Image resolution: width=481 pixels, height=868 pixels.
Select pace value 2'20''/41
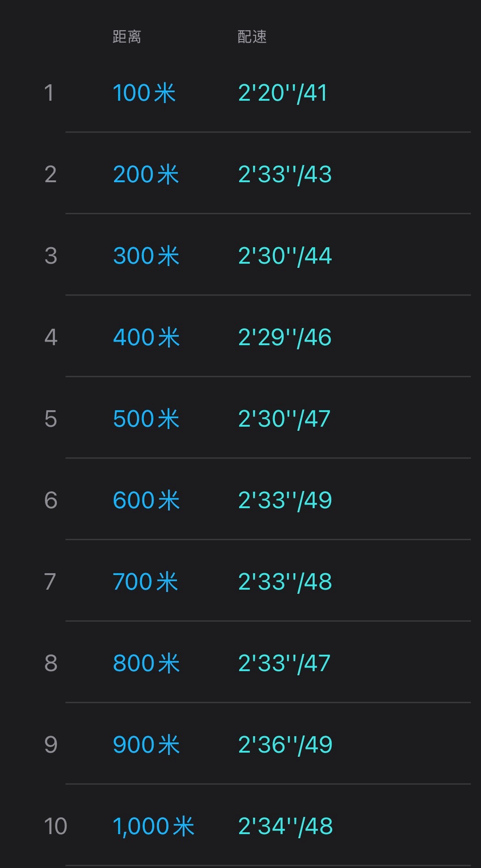click(x=283, y=93)
